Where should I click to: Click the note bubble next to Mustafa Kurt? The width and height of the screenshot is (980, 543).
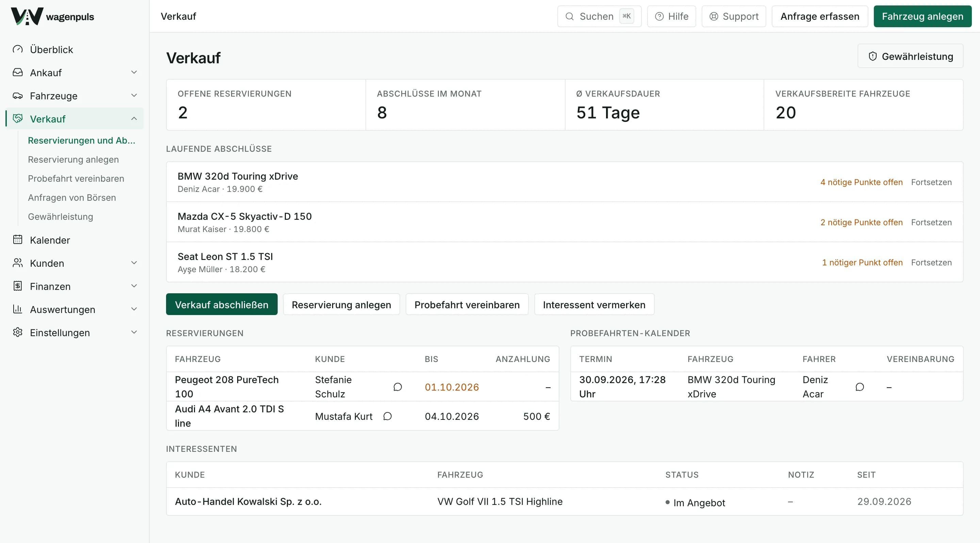point(387,416)
